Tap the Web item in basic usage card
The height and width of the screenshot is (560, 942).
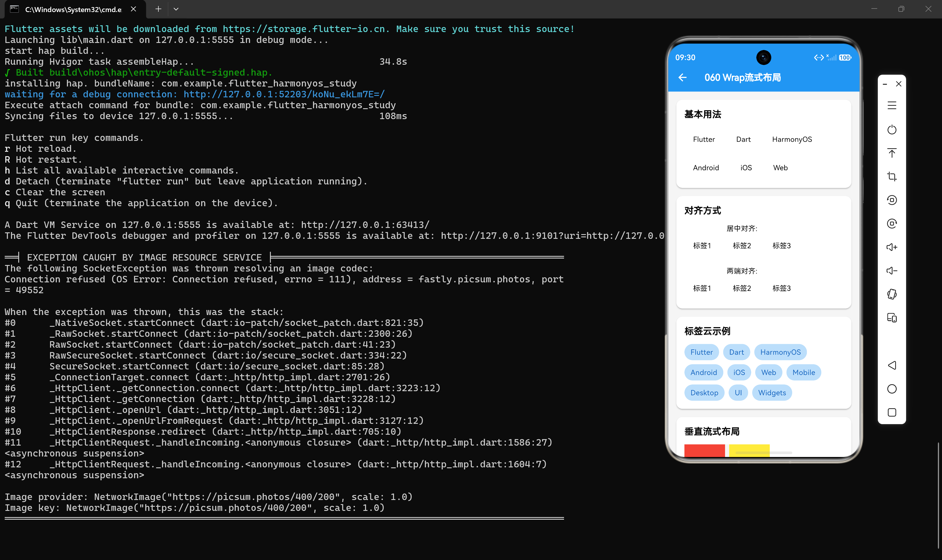(x=780, y=168)
